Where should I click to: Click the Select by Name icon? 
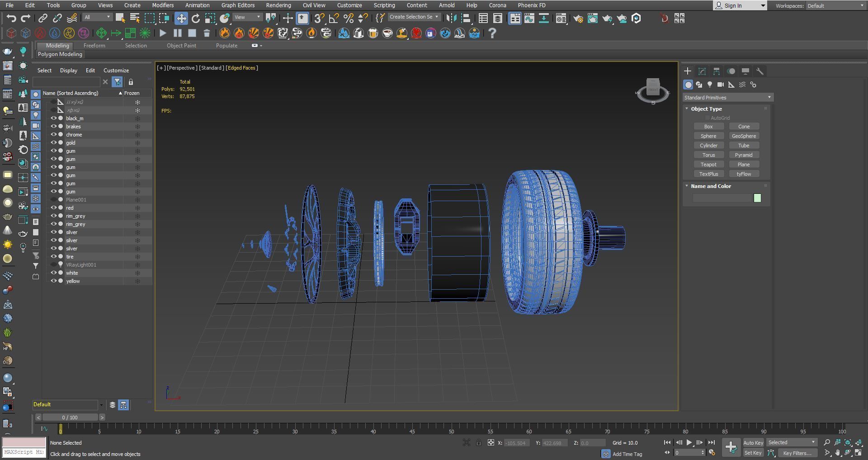[135, 18]
